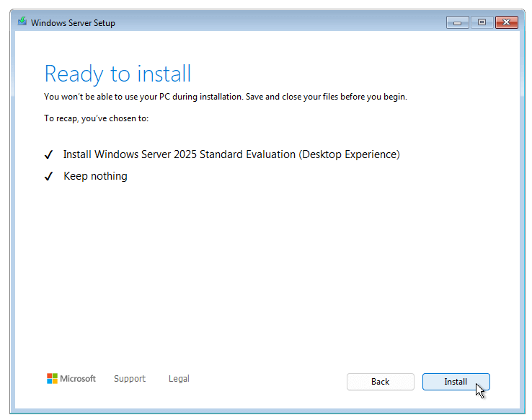The width and height of the screenshot is (532, 420).
Task: Click the Microsoft four-color logo
Action: point(52,379)
